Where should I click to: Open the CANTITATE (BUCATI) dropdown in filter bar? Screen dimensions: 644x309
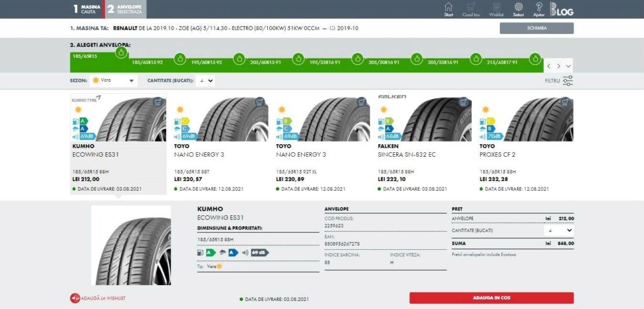(x=206, y=81)
